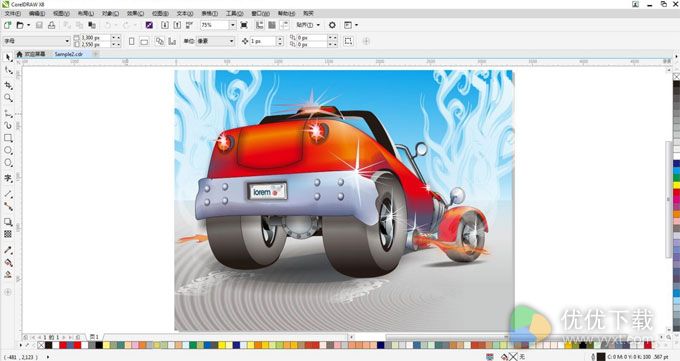Open toolbox quick customize plus button

8,292
